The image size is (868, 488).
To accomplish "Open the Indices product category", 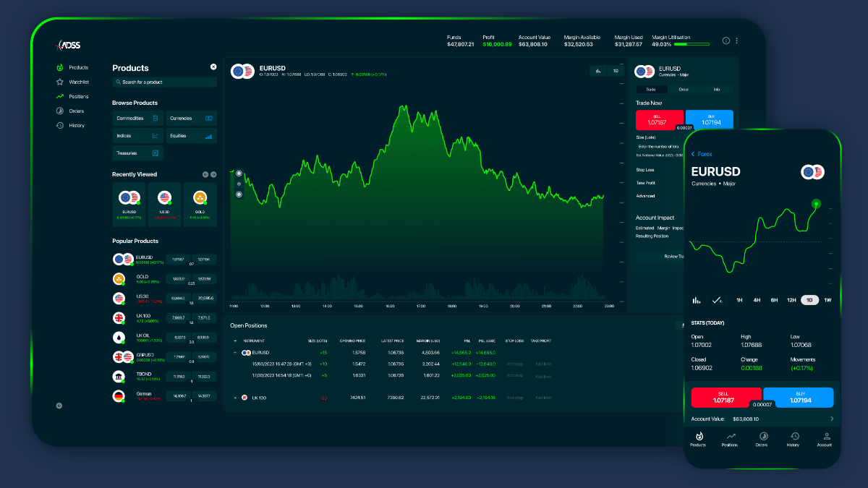I will [137, 135].
